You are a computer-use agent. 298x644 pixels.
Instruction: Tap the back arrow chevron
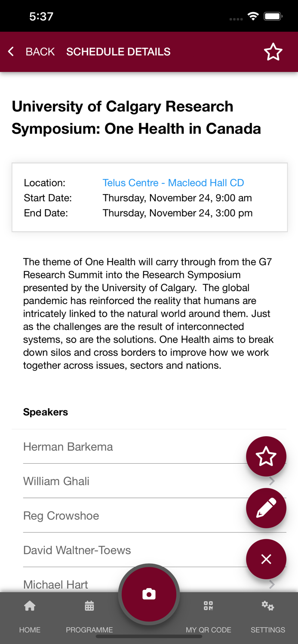tap(11, 52)
